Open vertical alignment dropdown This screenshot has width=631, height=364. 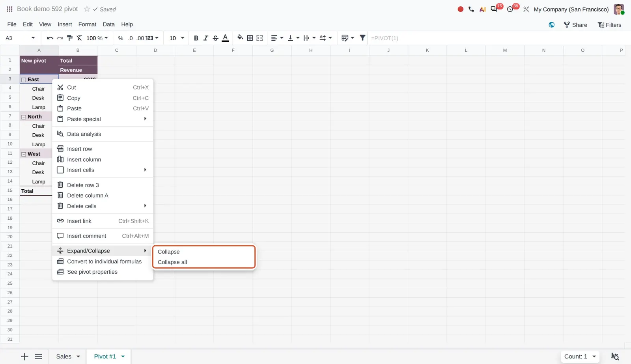(x=293, y=38)
